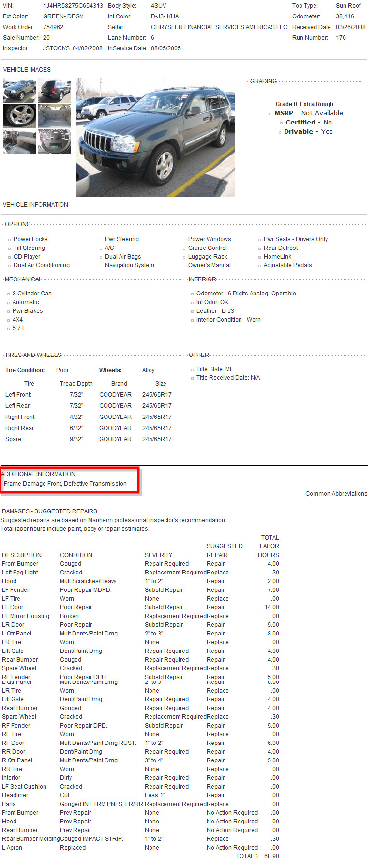The width and height of the screenshot is (375, 868).
Task: Select the rear view vehicle thumbnail
Action: coord(55,90)
